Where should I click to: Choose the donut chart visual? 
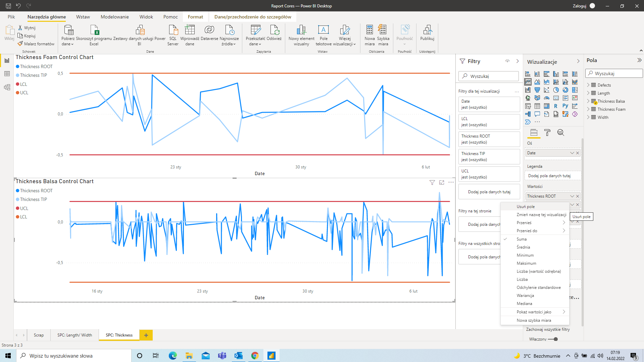tap(565, 90)
